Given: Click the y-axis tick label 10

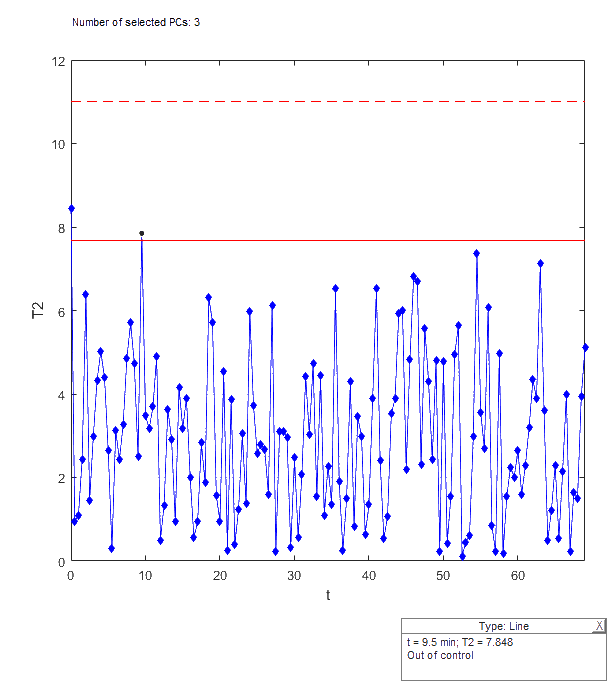Looking at the screenshot, I should 58,144.
